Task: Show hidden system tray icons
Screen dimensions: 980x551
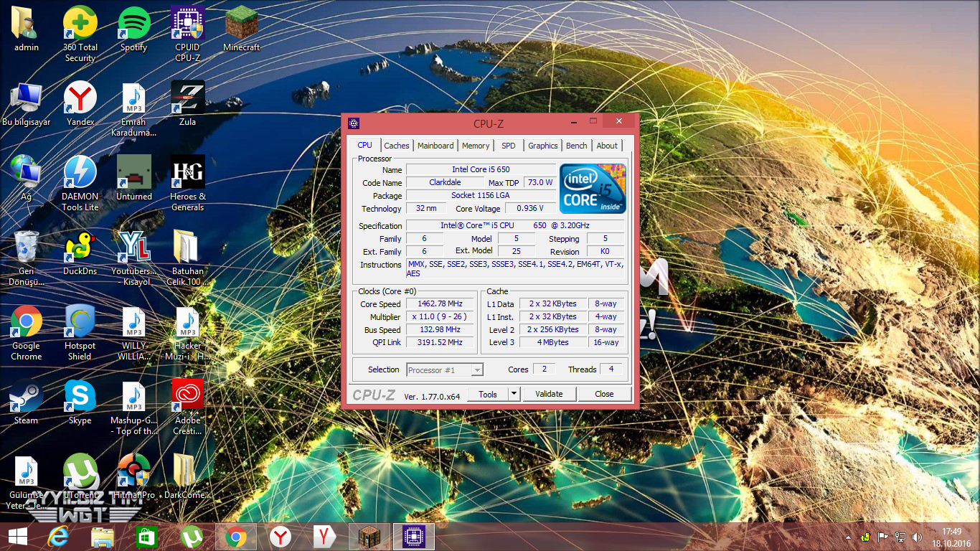Action: [x=849, y=537]
